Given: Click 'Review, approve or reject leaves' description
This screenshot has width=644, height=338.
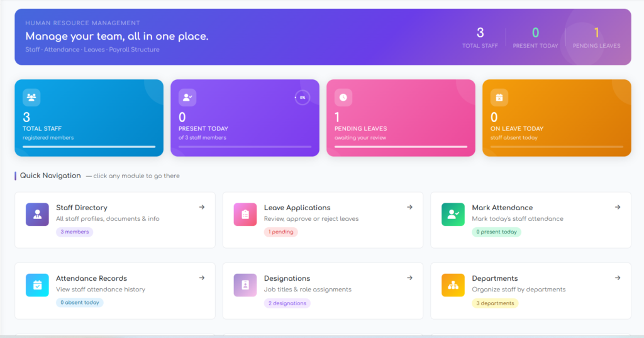Looking at the screenshot, I should coord(311,219).
